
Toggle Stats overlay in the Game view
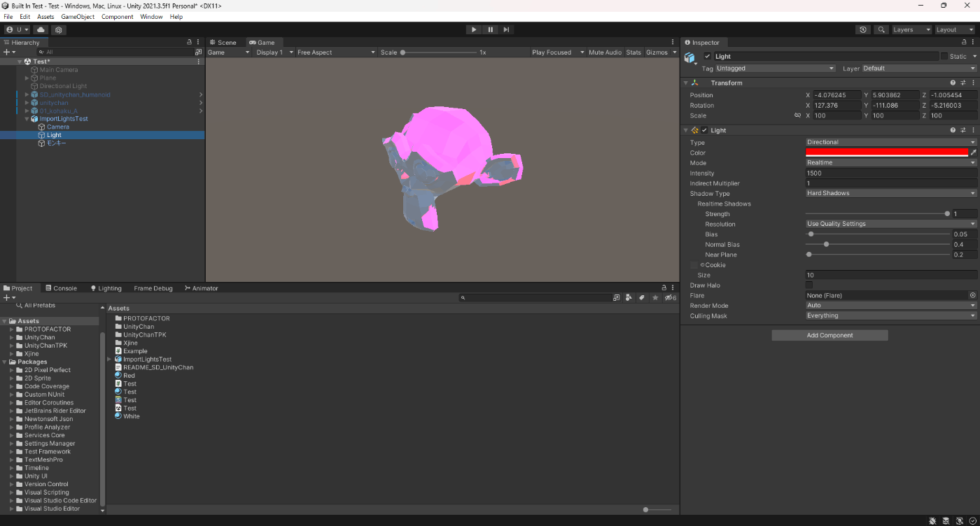[x=633, y=52]
